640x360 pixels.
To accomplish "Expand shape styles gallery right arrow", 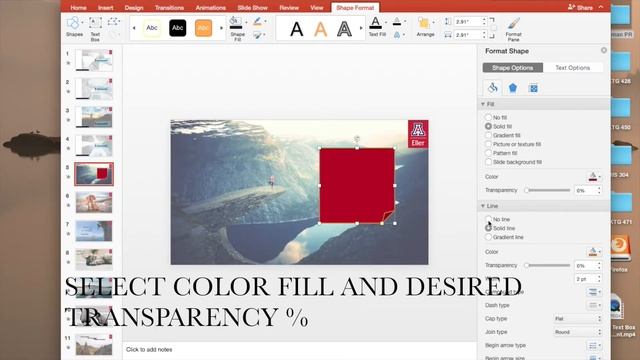I will [222, 28].
